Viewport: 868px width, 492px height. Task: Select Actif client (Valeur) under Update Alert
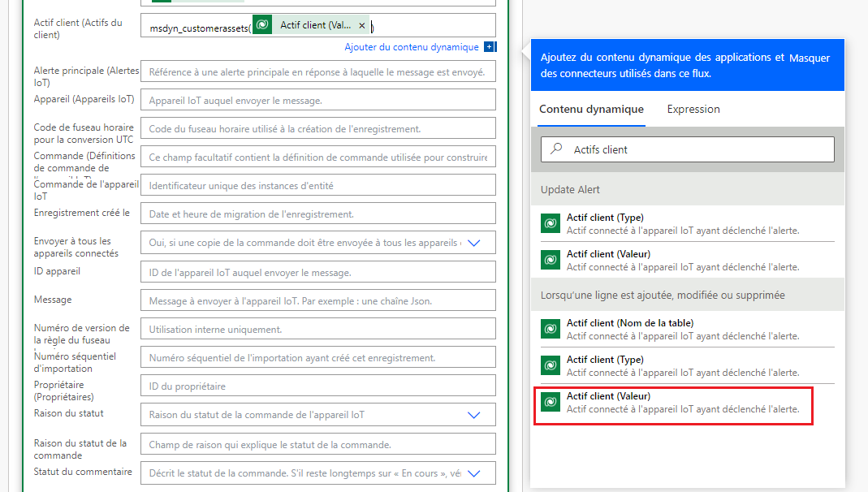click(x=687, y=260)
